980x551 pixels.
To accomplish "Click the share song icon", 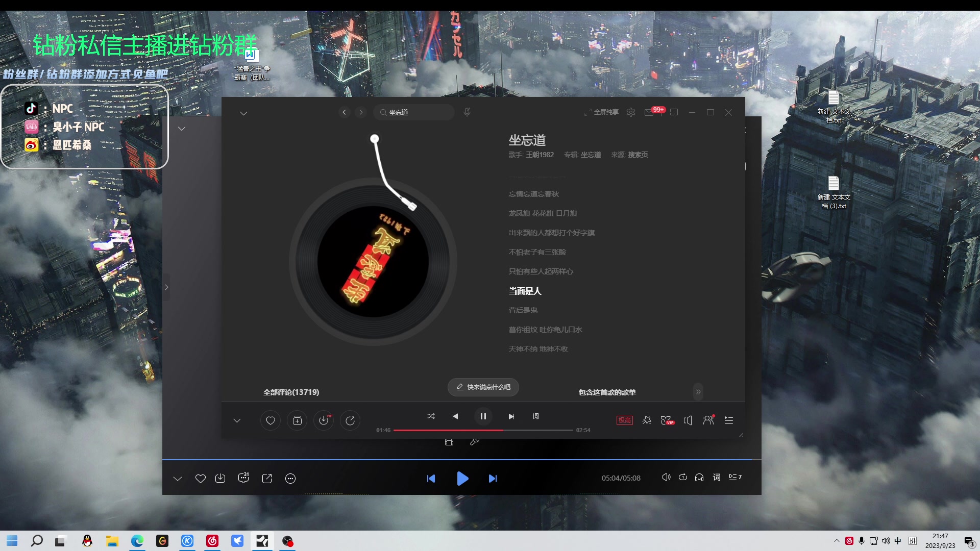I will click(x=350, y=420).
